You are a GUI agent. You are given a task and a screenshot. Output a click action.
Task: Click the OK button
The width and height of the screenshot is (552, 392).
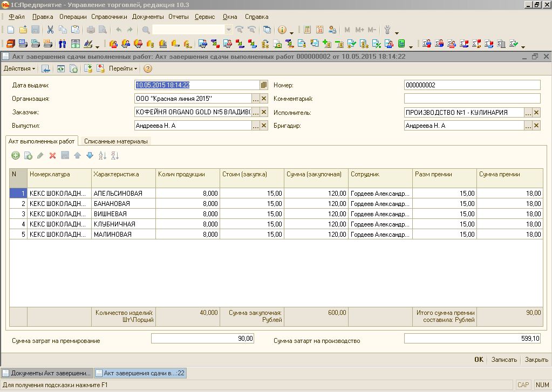coord(479,360)
